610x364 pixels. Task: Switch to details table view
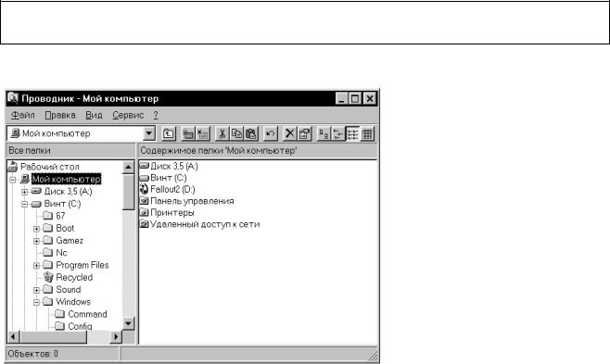[367, 134]
